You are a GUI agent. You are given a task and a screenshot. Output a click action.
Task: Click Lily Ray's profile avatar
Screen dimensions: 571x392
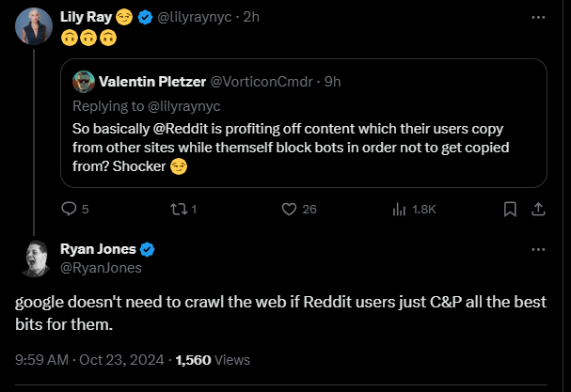pyautogui.click(x=34, y=26)
